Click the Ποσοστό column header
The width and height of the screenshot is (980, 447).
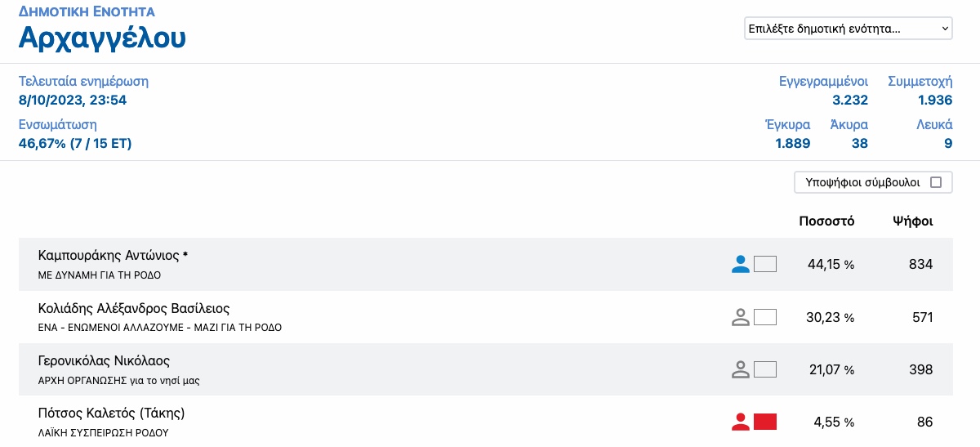[x=826, y=221]
